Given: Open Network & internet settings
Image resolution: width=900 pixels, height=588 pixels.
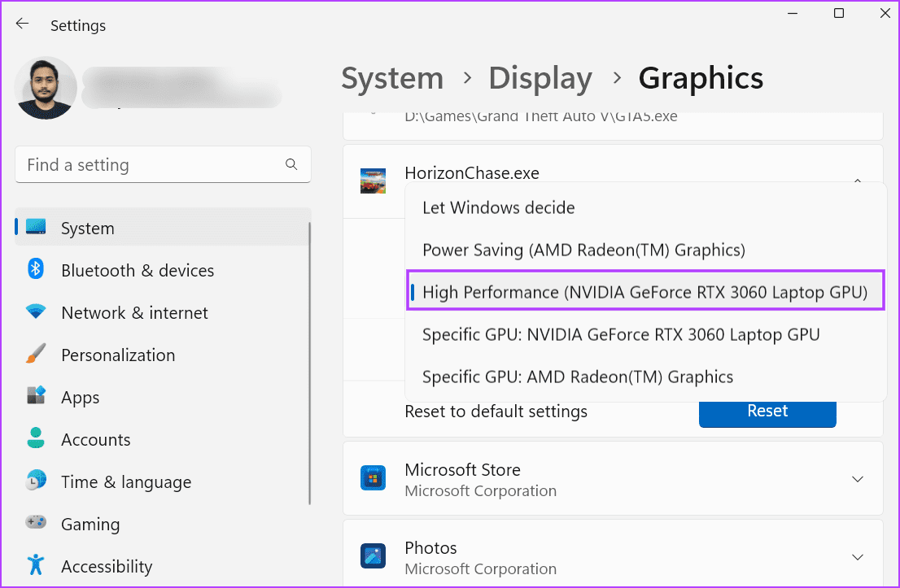Looking at the screenshot, I should click(x=163, y=312).
